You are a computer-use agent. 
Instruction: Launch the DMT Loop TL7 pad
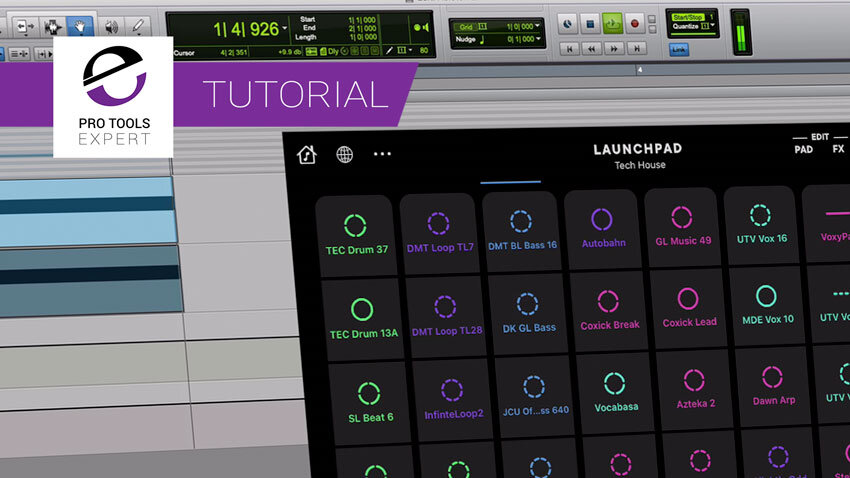click(439, 233)
